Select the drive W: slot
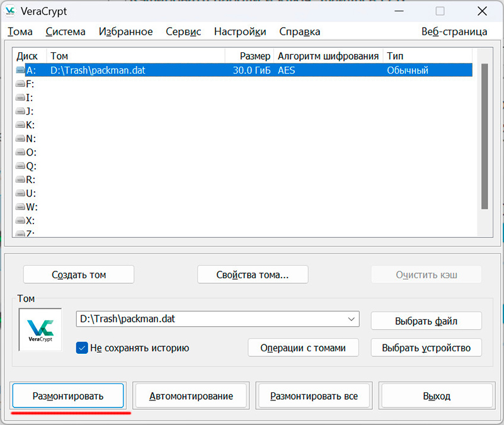This screenshot has height=425, width=504. coord(30,207)
